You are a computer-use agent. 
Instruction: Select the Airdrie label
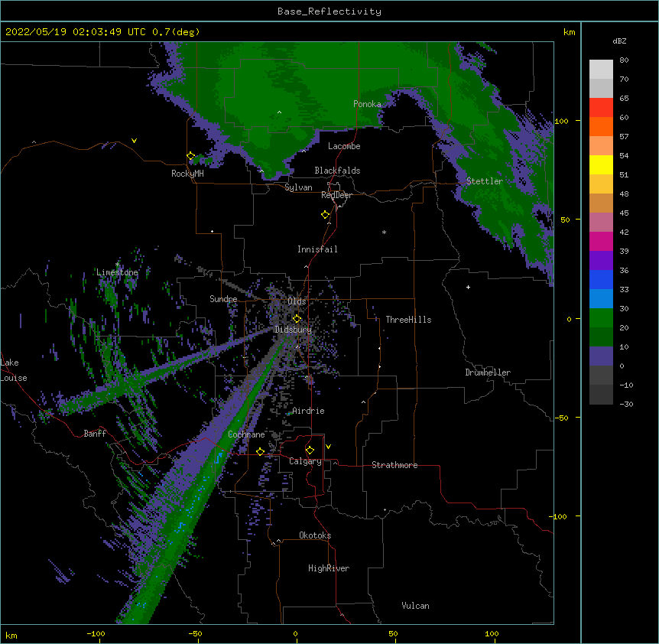308,411
